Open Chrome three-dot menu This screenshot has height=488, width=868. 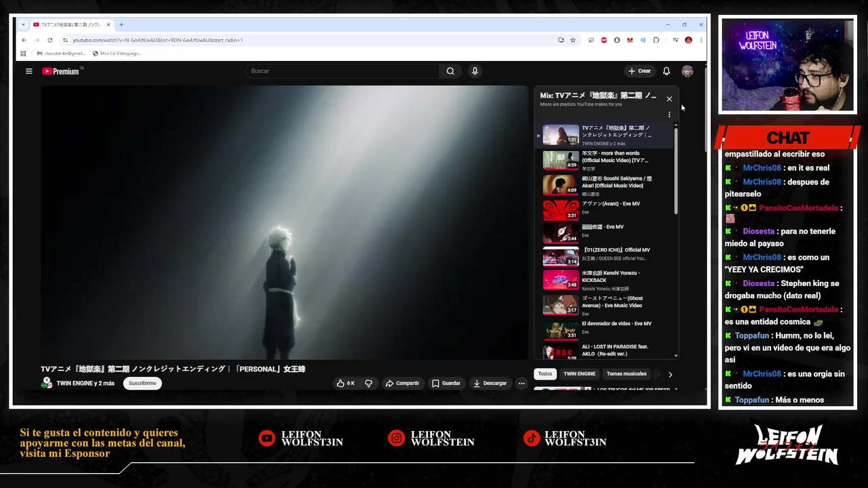click(701, 40)
